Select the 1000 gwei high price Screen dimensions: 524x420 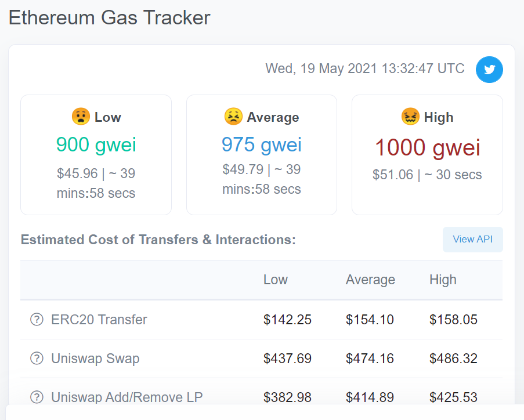427,147
